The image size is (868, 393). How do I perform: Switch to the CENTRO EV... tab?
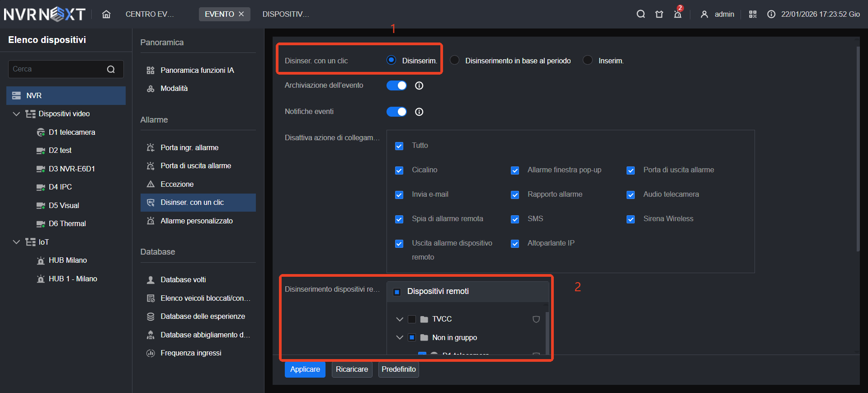pyautogui.click(x=150, y=14)
